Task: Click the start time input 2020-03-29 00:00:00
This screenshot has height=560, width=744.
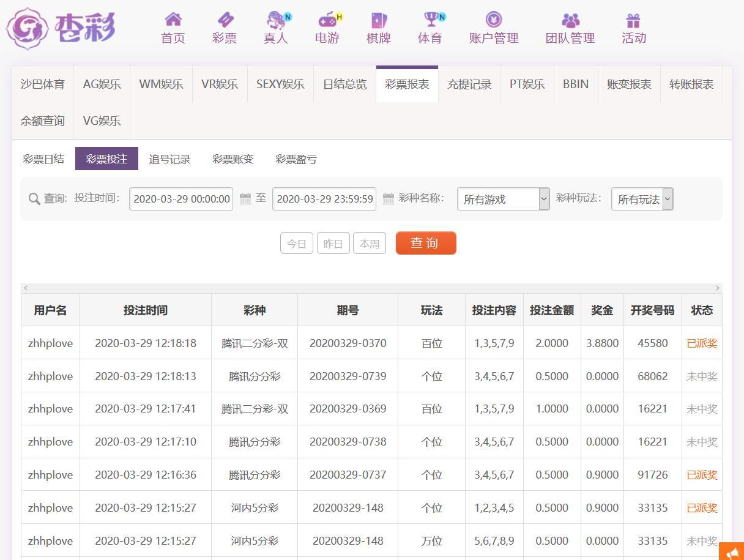Action: [x=181, y=199]
